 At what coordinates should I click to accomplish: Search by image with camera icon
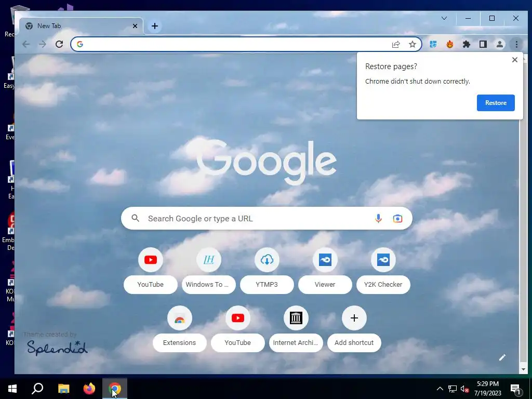[397, 219]
